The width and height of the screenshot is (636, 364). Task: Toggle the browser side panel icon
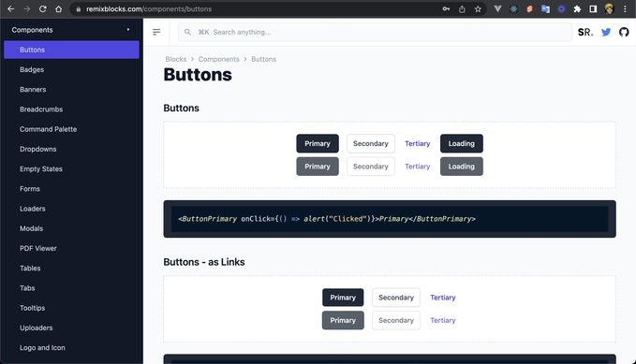[x=593, y=9]
